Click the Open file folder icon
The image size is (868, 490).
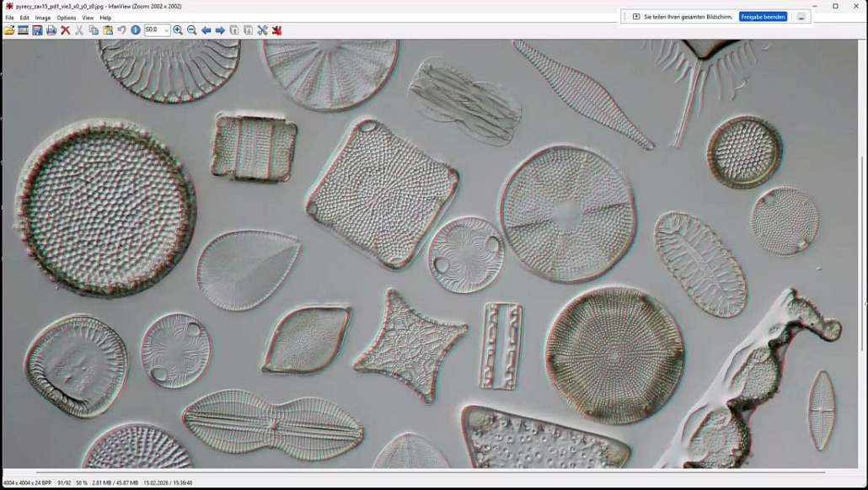[x=9, y=30]
